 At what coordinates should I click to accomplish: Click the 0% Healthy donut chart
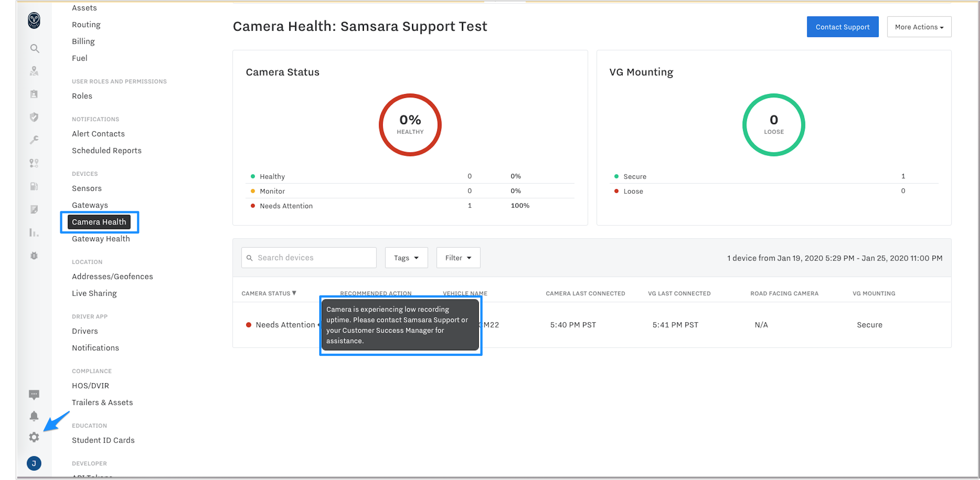click(410, 125)
